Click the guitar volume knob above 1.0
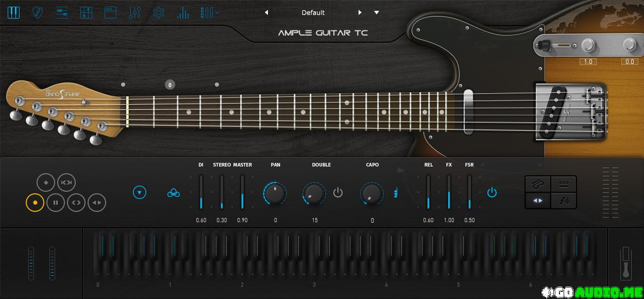The image size is (644, 299). coord(588,46)
